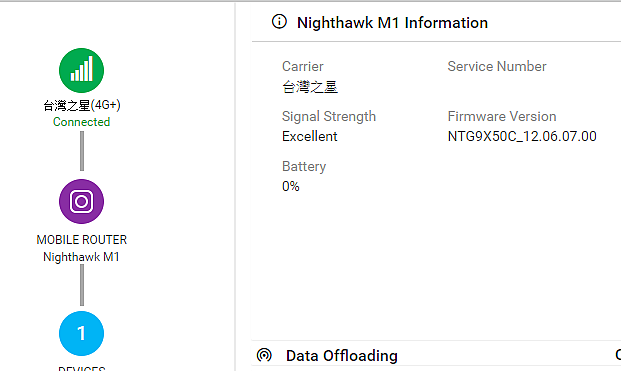Select the 台灣之星(4G+) network label

pyautogui.click(x=82, y=105)
